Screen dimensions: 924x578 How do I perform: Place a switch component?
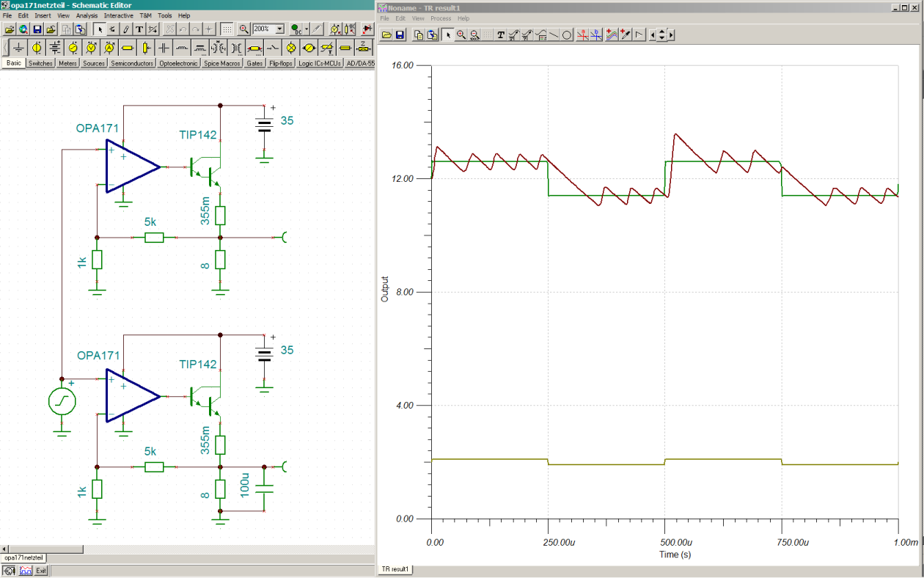pos(272,48)
